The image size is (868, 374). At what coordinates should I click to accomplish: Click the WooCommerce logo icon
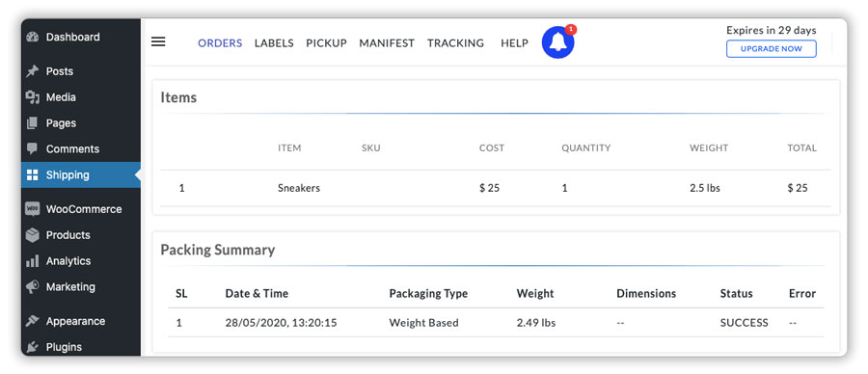tap(33, 209)
